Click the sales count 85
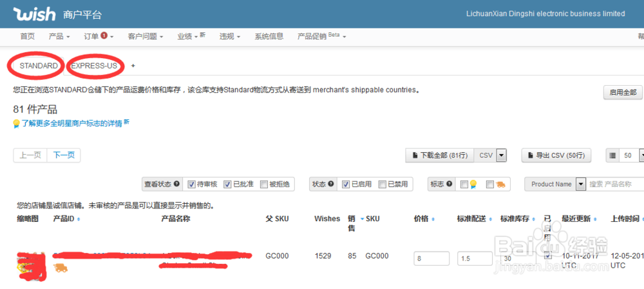 click(x=352, y=256)
